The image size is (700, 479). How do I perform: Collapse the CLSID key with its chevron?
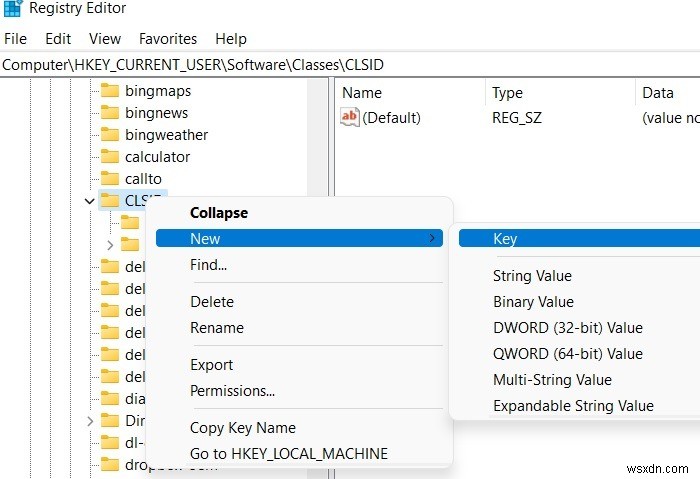[x=89, y=201]
